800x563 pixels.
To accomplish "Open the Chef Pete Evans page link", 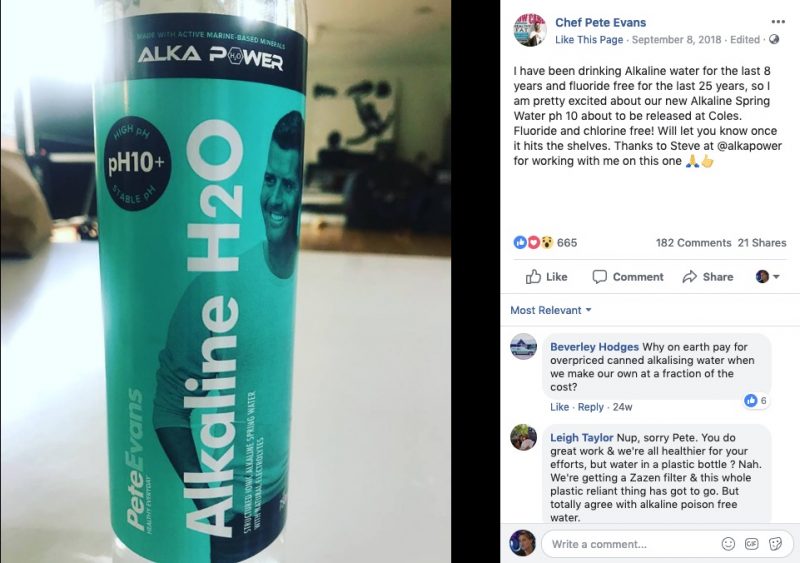I will click(x=601, y=22).
